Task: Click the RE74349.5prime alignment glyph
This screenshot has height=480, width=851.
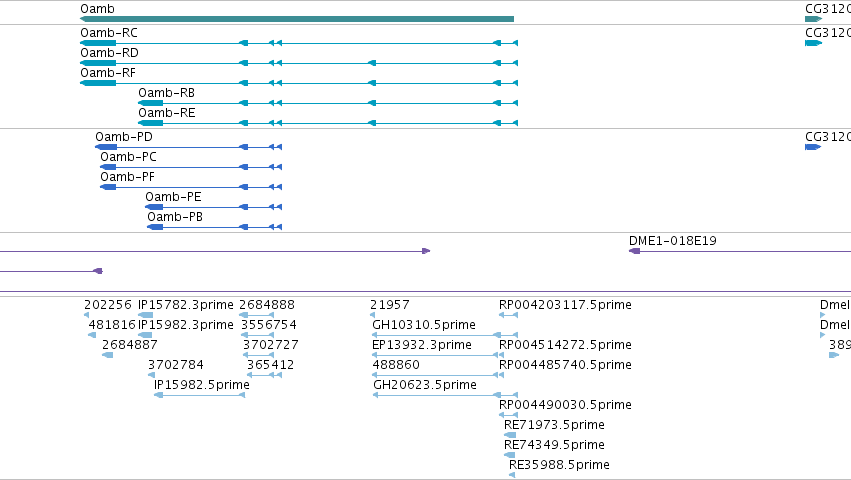Action: tap(509, 455)
